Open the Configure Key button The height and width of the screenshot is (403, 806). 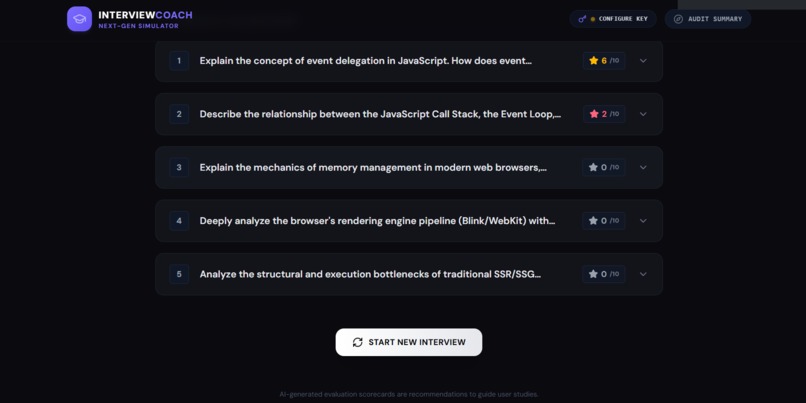coord(613,19)
